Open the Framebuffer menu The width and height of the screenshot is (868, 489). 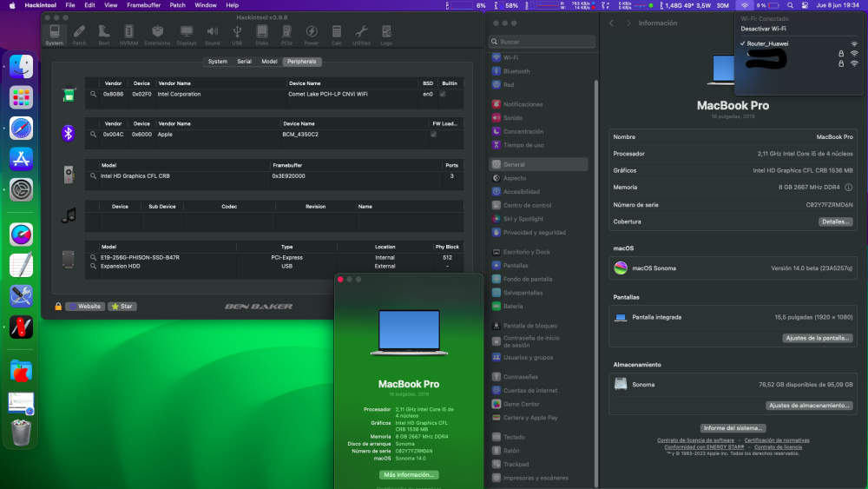(143, 5)
